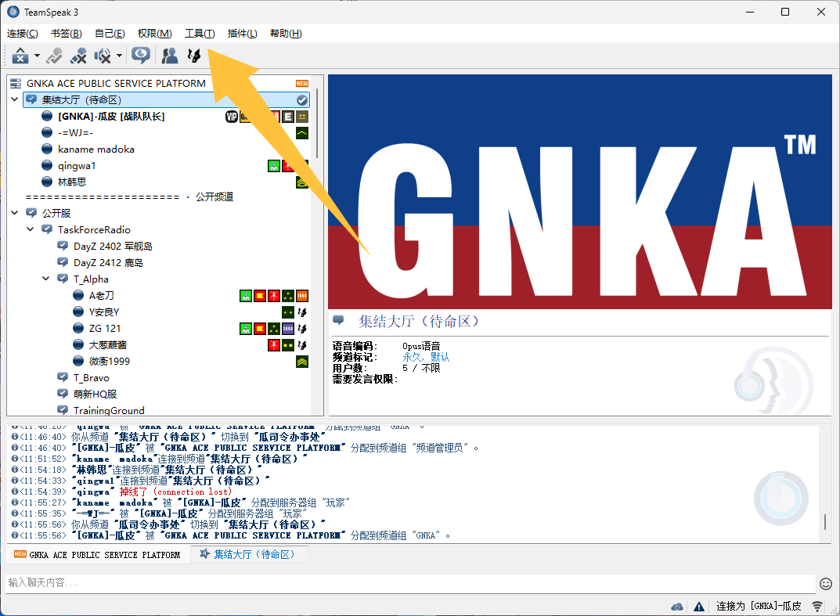Switch to the 集结大厅（待命区）chat tab
This screenshot has width=840, height=616.
248,554
